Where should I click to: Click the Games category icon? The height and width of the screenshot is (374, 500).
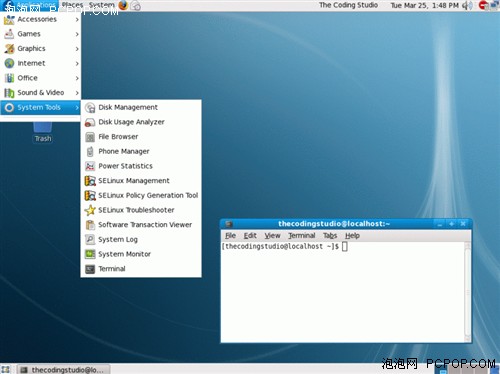point(9,34)
